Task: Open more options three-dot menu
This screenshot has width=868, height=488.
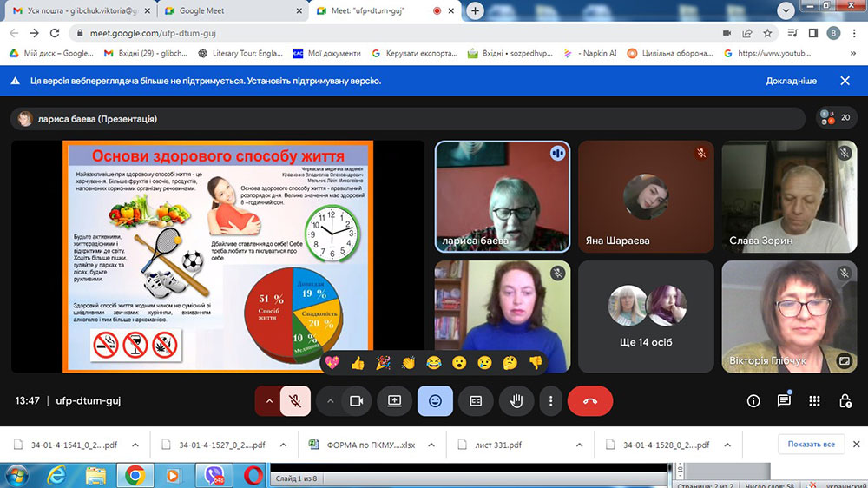Action: pyautogui.click(x=551, y=401)
